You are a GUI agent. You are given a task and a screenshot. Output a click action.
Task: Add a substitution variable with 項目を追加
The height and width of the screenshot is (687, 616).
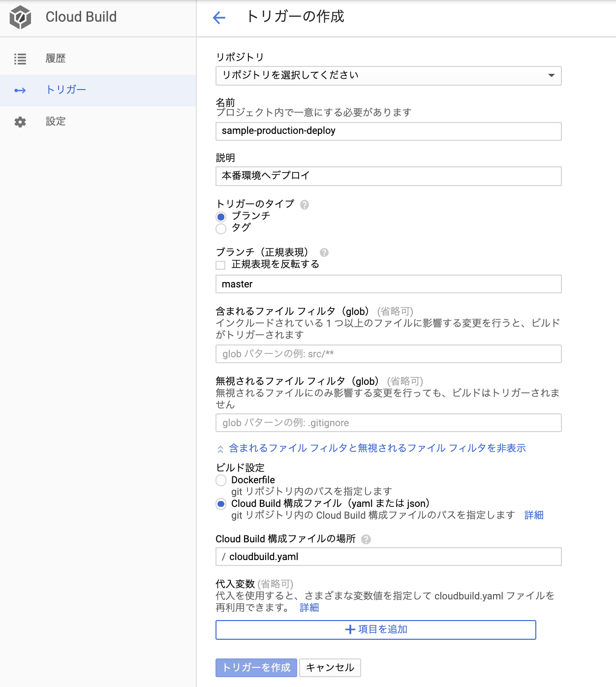point(376,630)
